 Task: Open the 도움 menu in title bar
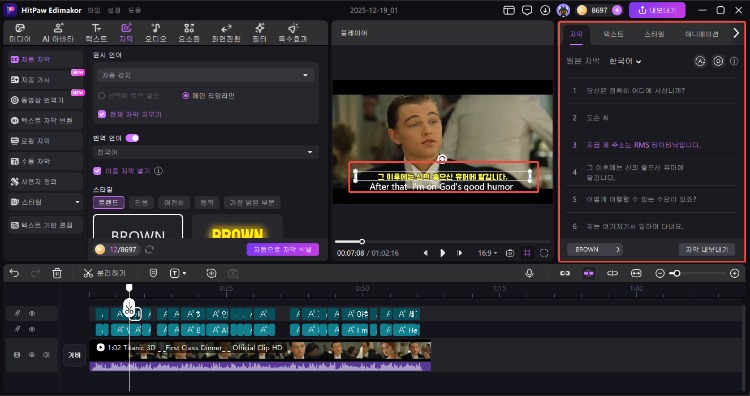pos(134,10)
